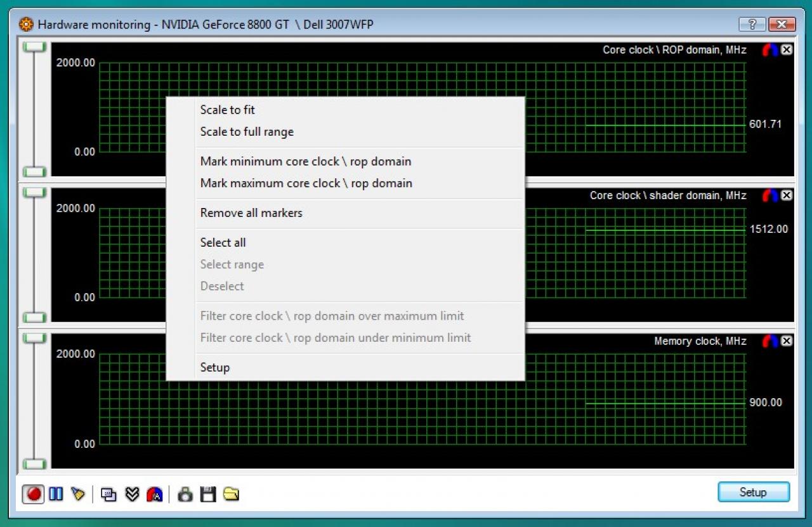Save the log using the floppy disk icon
The width and height of the screenshot is (812, 527).
[208, 494]
